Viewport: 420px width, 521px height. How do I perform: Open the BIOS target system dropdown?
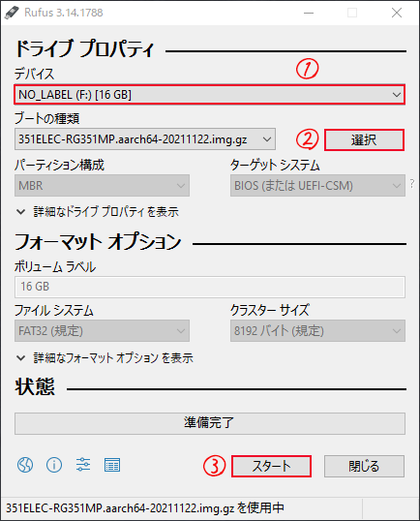pos(317,185)
